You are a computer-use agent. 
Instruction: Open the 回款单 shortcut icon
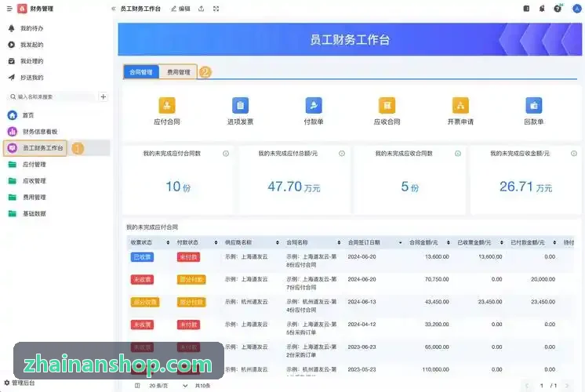[x=534, y=106]
